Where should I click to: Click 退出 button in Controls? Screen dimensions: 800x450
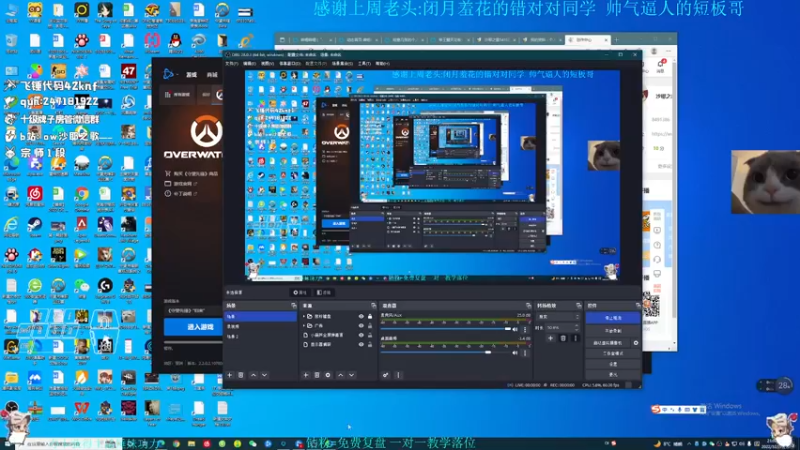[x=613, y=374]
